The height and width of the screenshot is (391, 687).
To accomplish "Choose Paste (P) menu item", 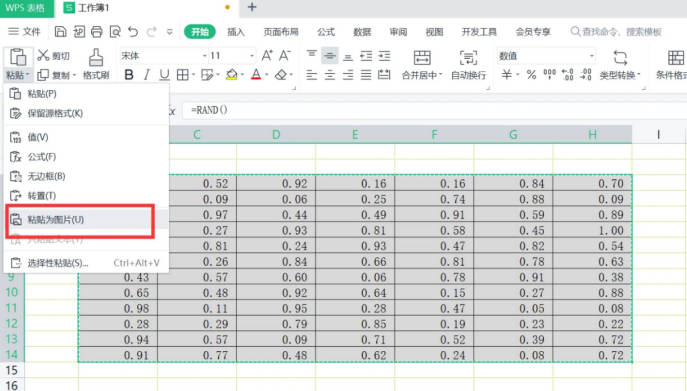I will click(x=86, y=94).
